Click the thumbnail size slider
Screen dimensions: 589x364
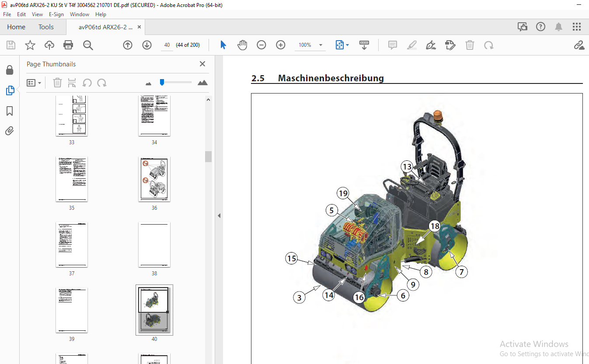[162, 82]
